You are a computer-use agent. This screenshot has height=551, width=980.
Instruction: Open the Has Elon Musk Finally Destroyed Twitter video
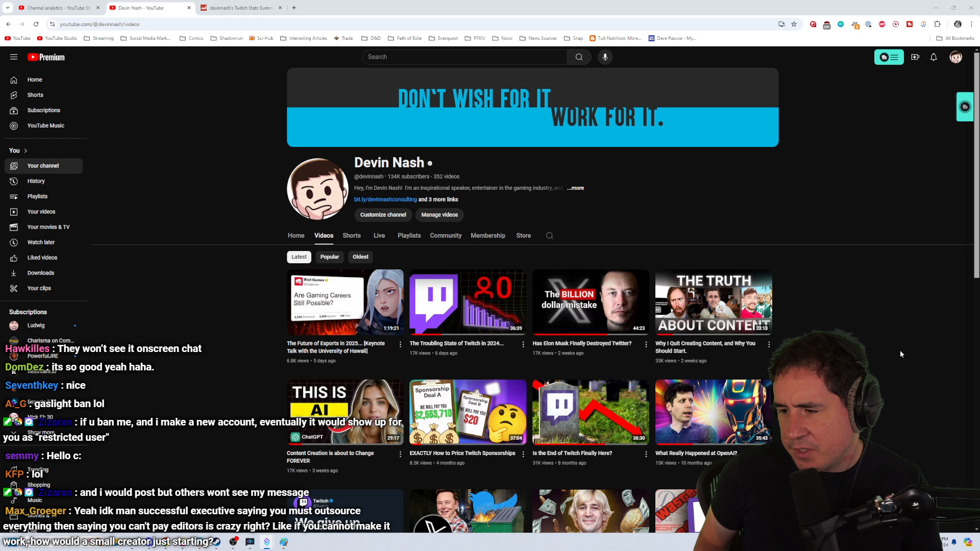pyautogui.click(x=590, y=302)
